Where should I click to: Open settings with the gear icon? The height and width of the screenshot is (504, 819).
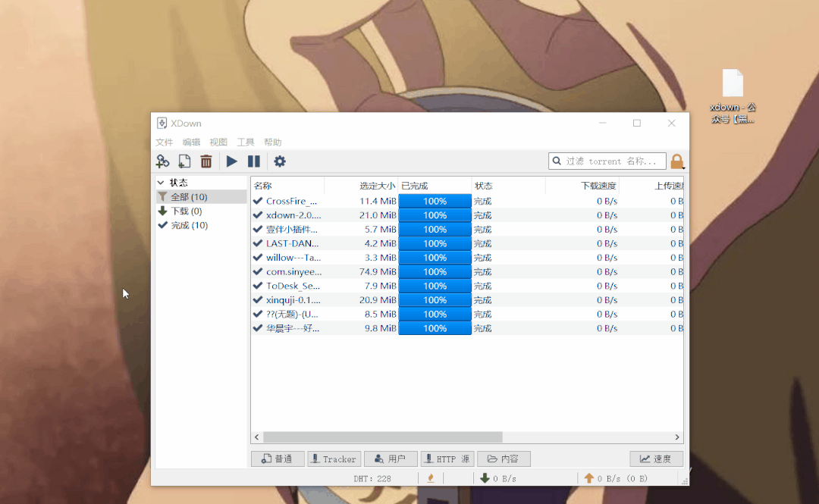[280, 161]
